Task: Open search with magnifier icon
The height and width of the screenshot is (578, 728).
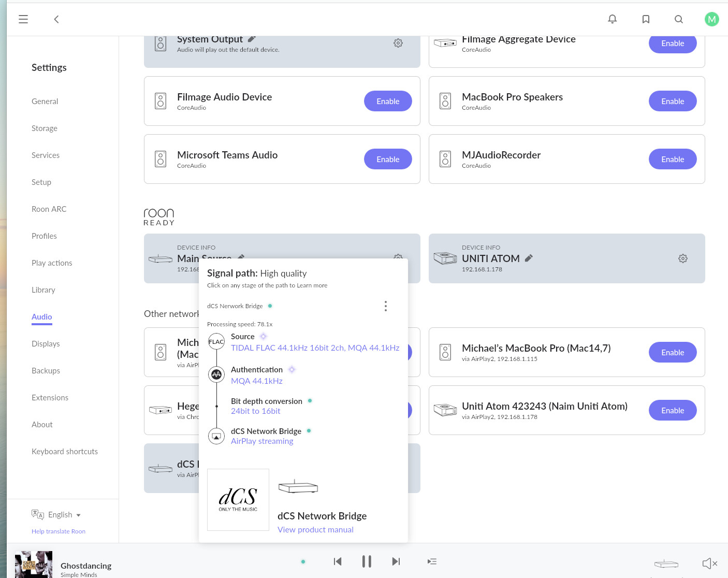Action: [679, 19]
